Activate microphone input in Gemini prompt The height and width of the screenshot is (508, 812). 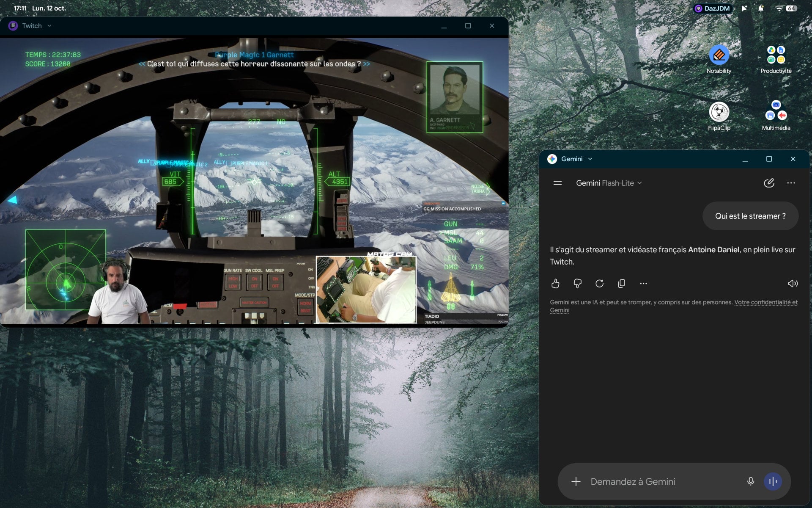(x=751, y=482)
